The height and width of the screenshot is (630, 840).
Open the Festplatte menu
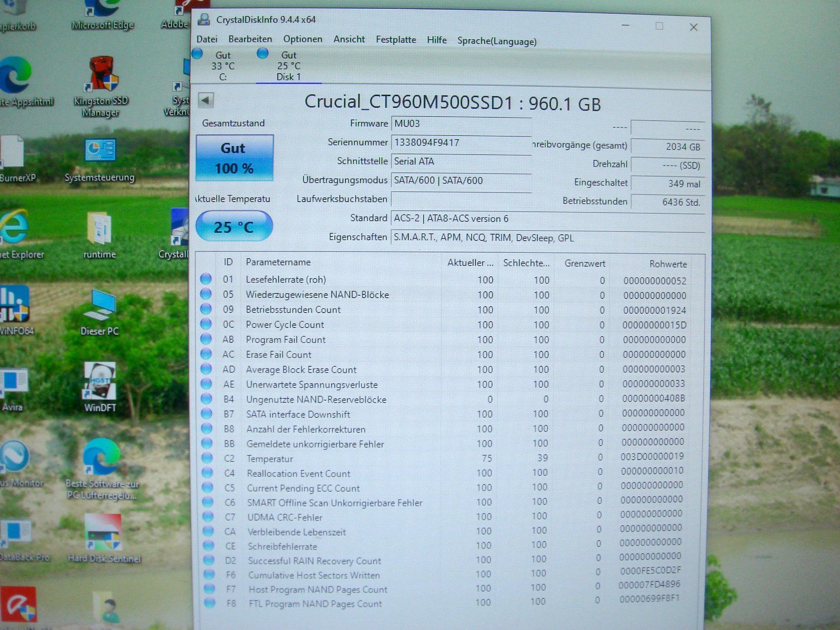[396, 40]
